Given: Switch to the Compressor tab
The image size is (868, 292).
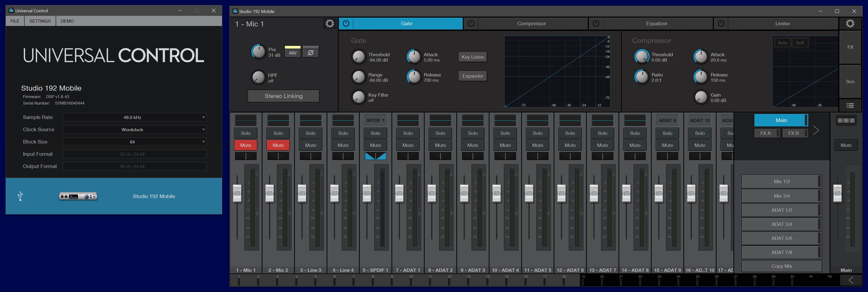Looking at the screenshot, I should coord(531,24).
